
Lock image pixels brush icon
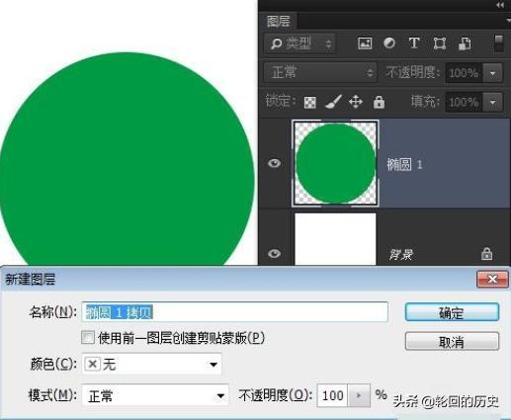click(333, 102)
